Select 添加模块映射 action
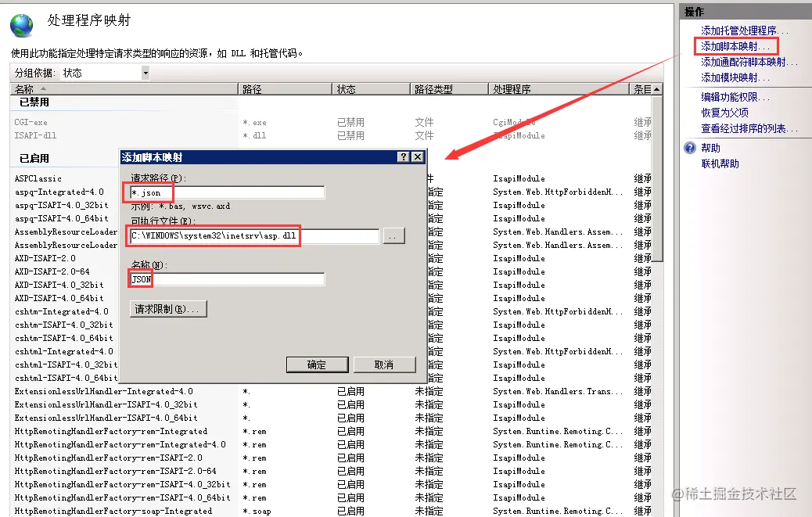Screen dimensions: 812x517 click(x=735, y=77)
